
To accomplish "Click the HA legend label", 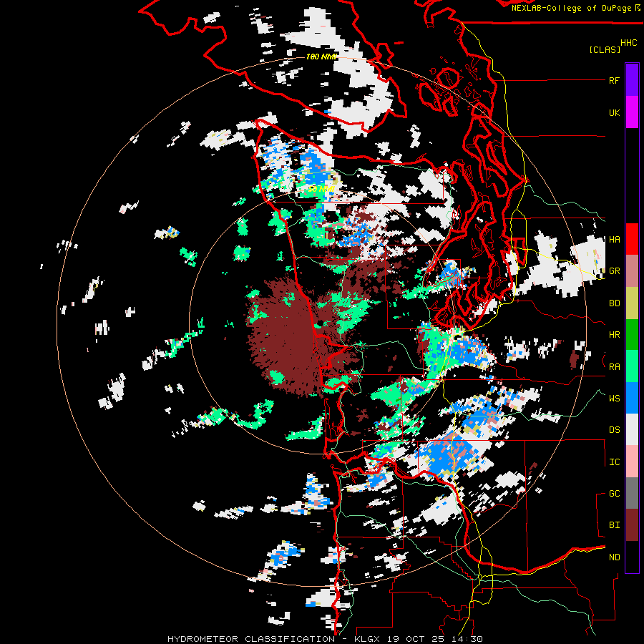I will [x=614, y=240].
